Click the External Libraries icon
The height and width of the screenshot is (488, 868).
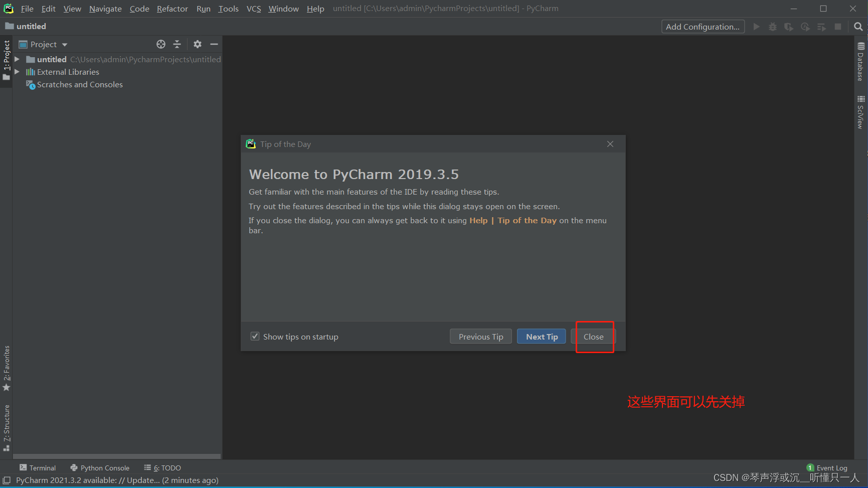point(31,72)
